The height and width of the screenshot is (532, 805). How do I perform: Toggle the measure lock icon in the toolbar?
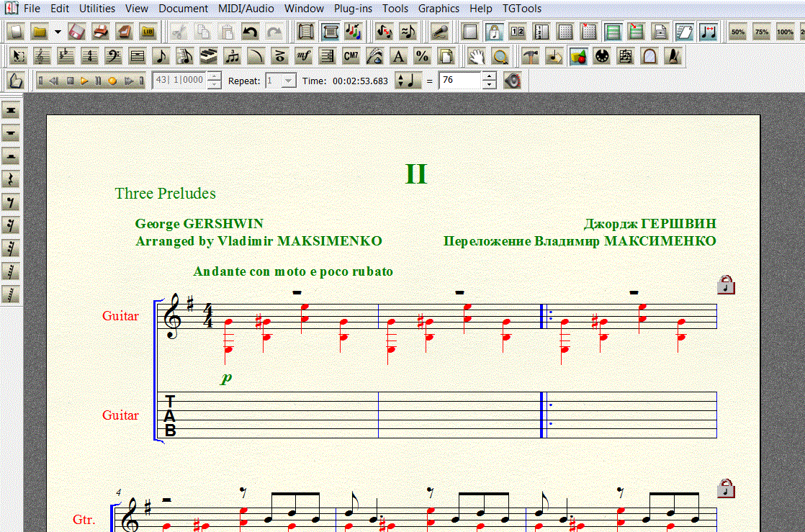point(493,32)
